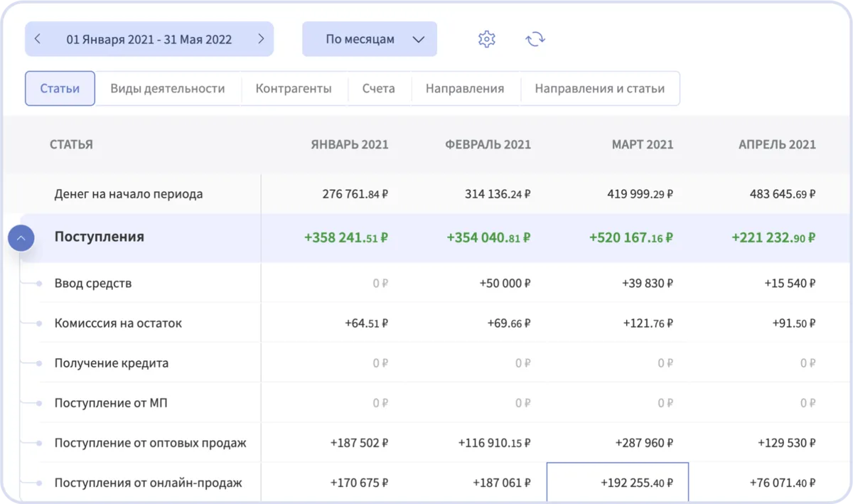Click the АПРЕЛЬ 2021 column header
Viewport: 853px width, 504px height.
point(777,144)
